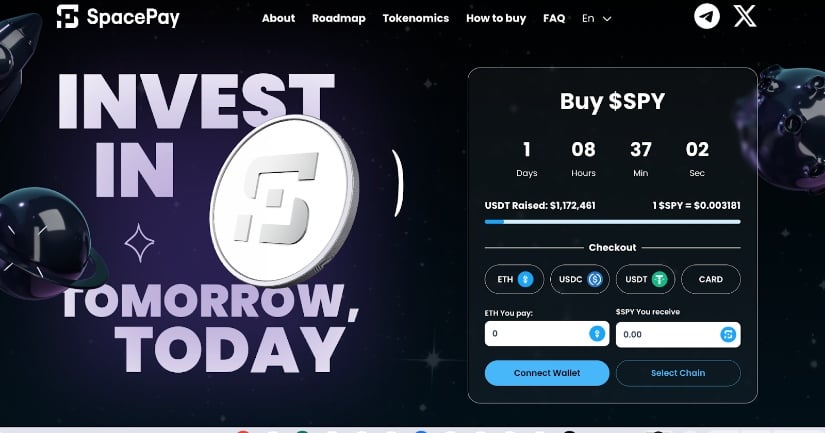The image size is (825, 433).
Task: Click the Ethereum icon in ETH pay field
Action: tap(597, 334)
